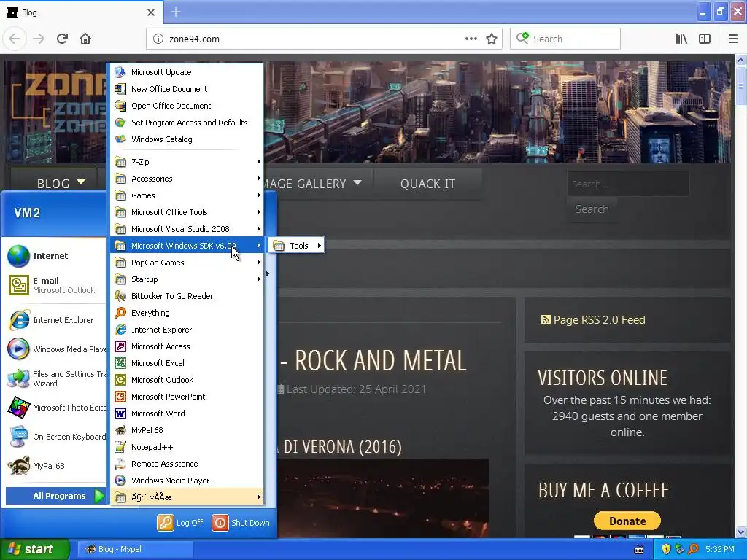Click New Office Document icon
This screenshot has height=560, width=747.
(x=120, y=89)
